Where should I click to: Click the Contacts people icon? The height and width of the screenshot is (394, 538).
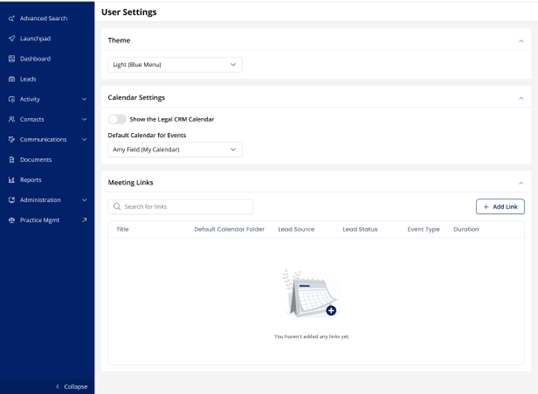[x=12, y=119]
